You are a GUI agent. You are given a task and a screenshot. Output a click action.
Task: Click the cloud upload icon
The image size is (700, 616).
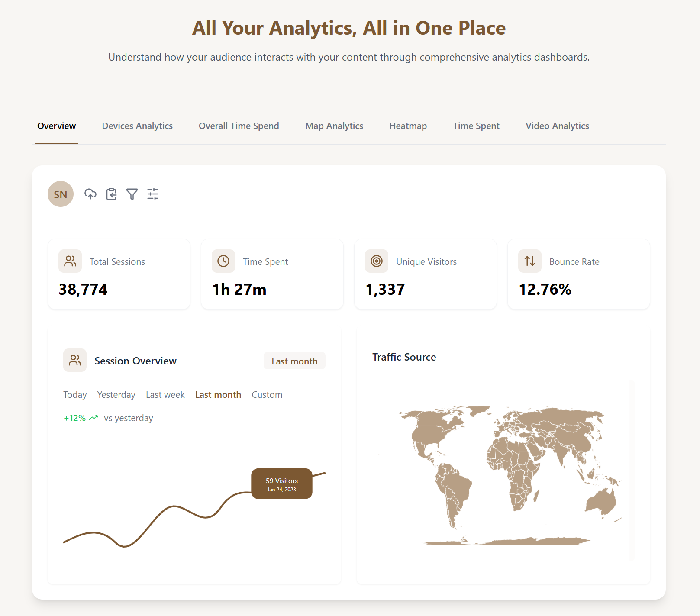90,194
